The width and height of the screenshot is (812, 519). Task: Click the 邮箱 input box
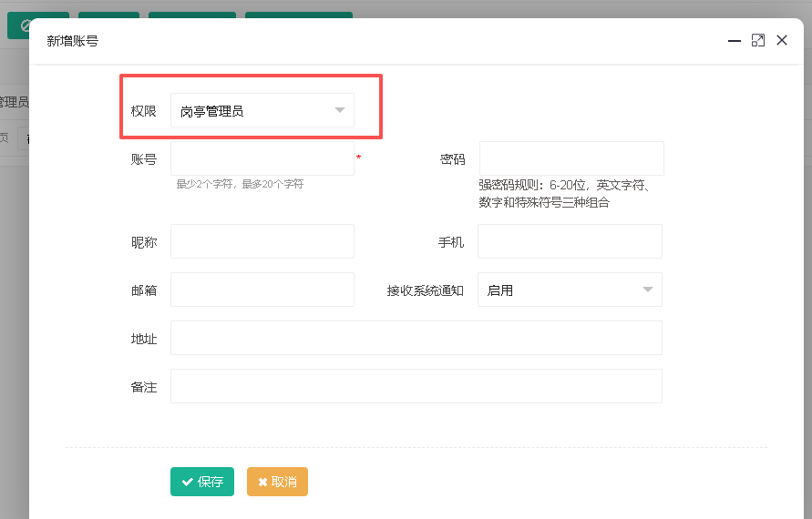point(262,290)
